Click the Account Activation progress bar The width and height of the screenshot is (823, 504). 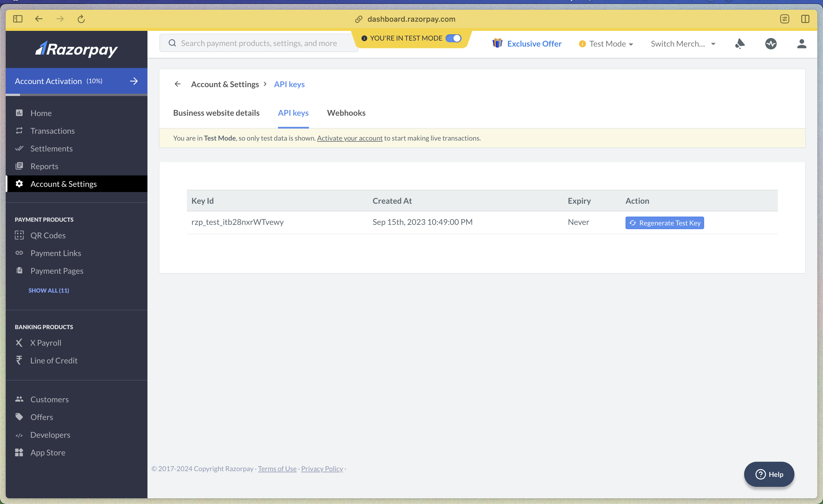pyautogui.click(x=77, y=81)
